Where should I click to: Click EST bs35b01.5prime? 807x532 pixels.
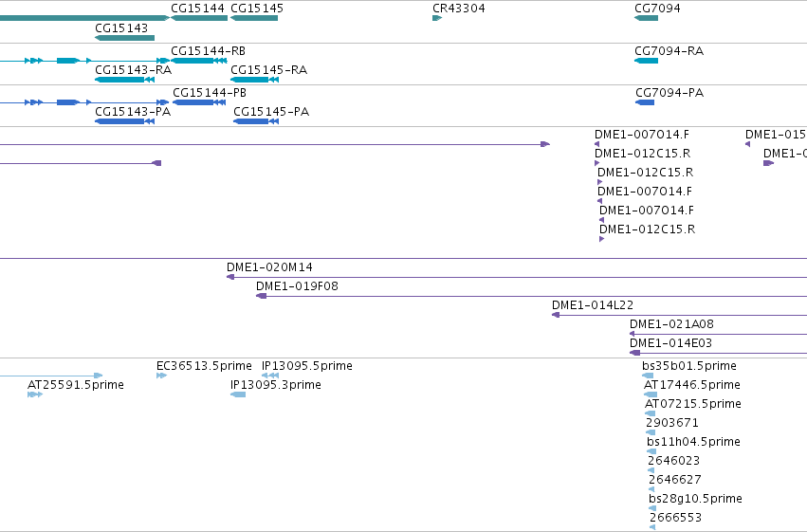(x=648, y=376)
